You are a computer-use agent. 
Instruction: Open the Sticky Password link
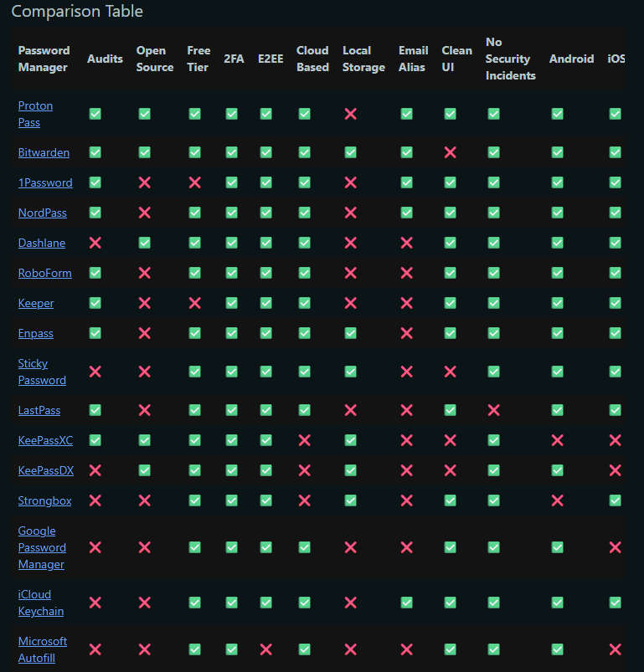(42, 372)
